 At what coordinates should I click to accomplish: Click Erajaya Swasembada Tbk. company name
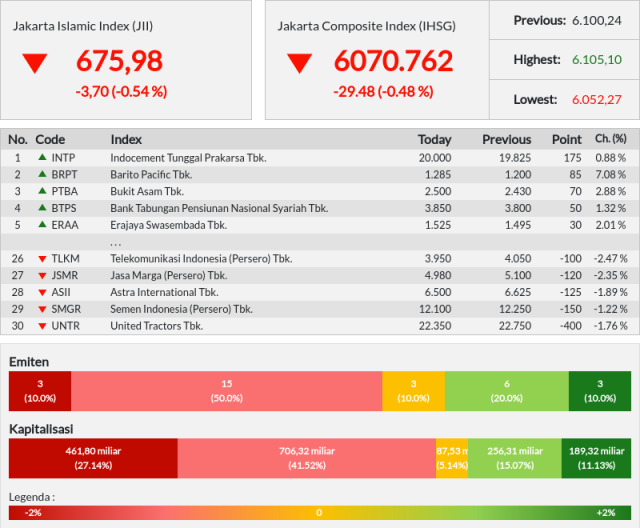tap(169, 225)
